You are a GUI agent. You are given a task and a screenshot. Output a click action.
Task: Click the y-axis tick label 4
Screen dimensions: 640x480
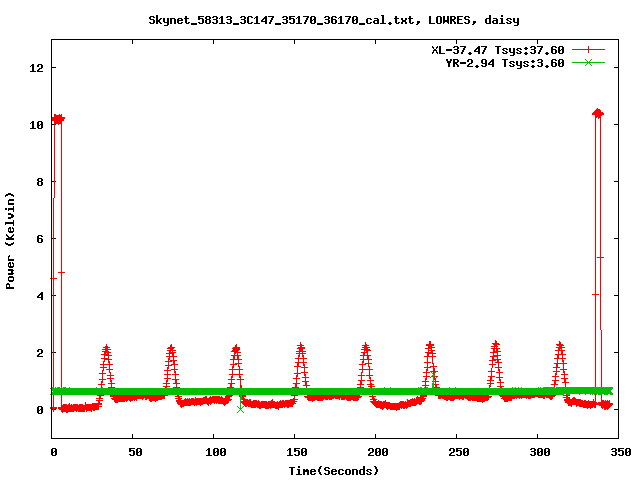click(40, 296)
